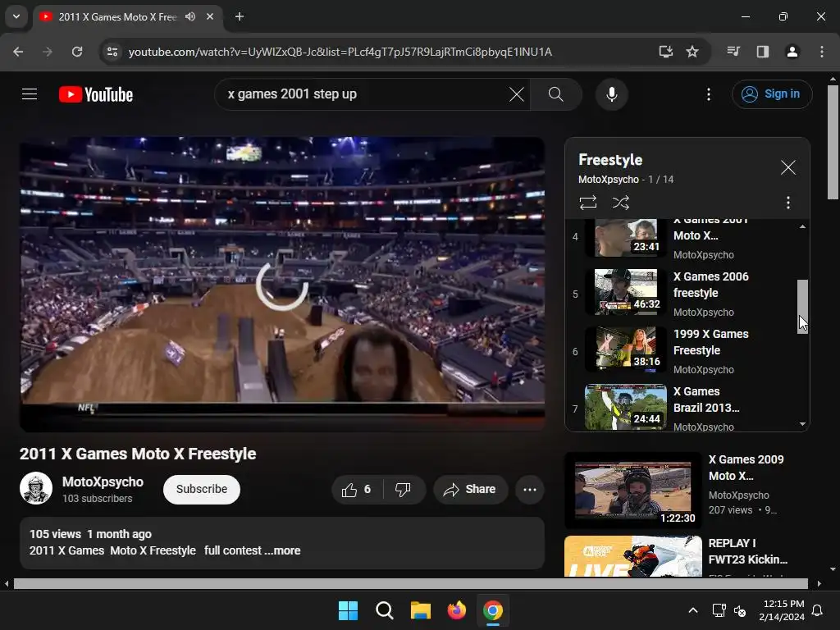Dislike the video with thumbs down
The height and width of the screenshot is (630, 840).
404,489
